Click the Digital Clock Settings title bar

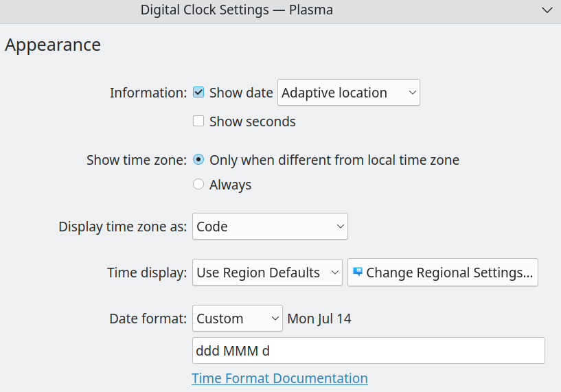237,10
